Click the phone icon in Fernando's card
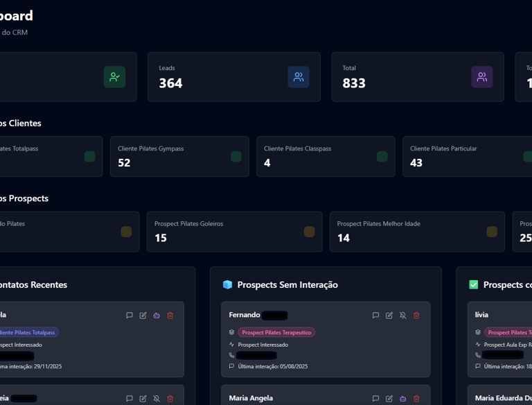 232,355
